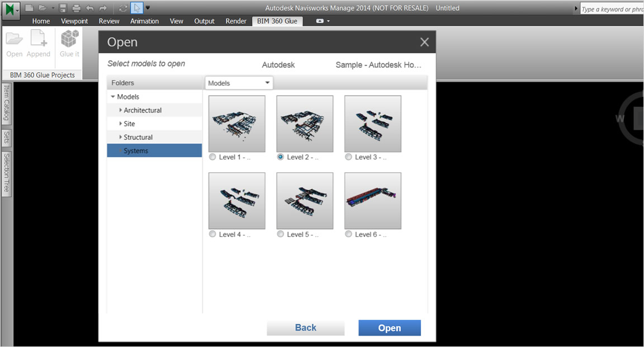644x347 pixels.
Task: Click the Folders column header
Action: (154, 83)
